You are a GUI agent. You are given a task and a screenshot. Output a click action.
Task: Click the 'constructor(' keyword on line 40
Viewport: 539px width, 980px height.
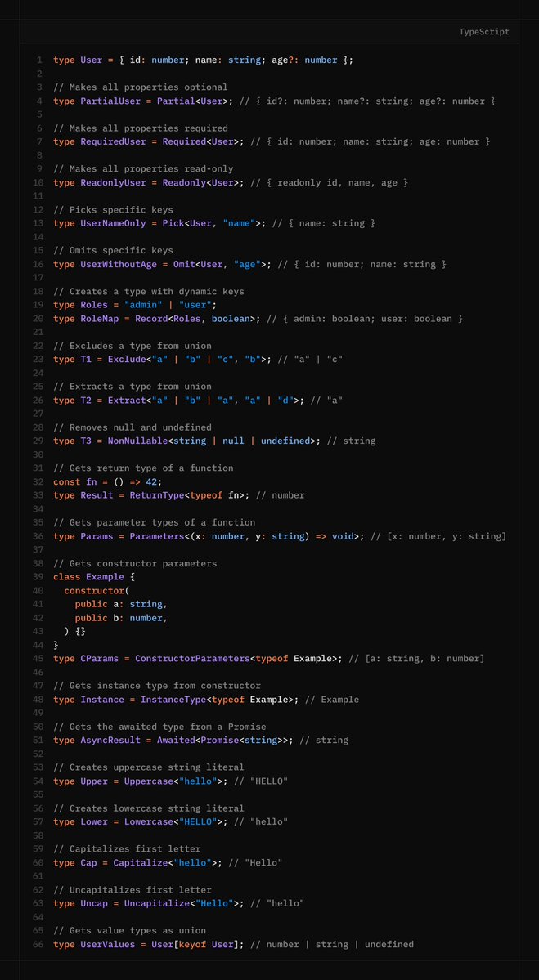click(x=96, y=591)
